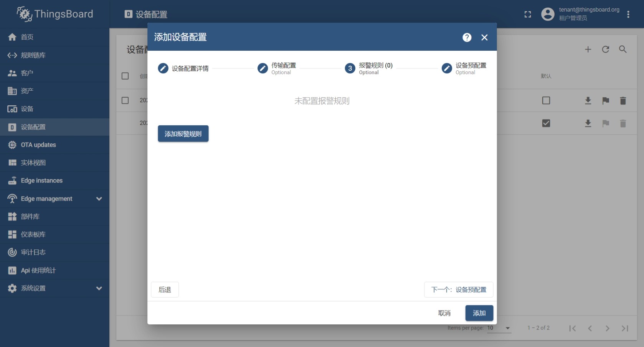Tick the first row's selection checkbox

[x=125, y=100]
